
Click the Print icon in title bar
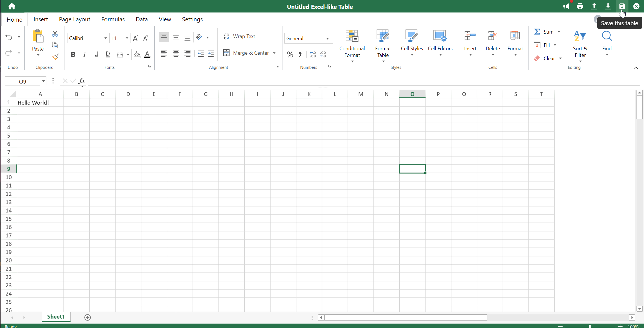pos(580,6)
